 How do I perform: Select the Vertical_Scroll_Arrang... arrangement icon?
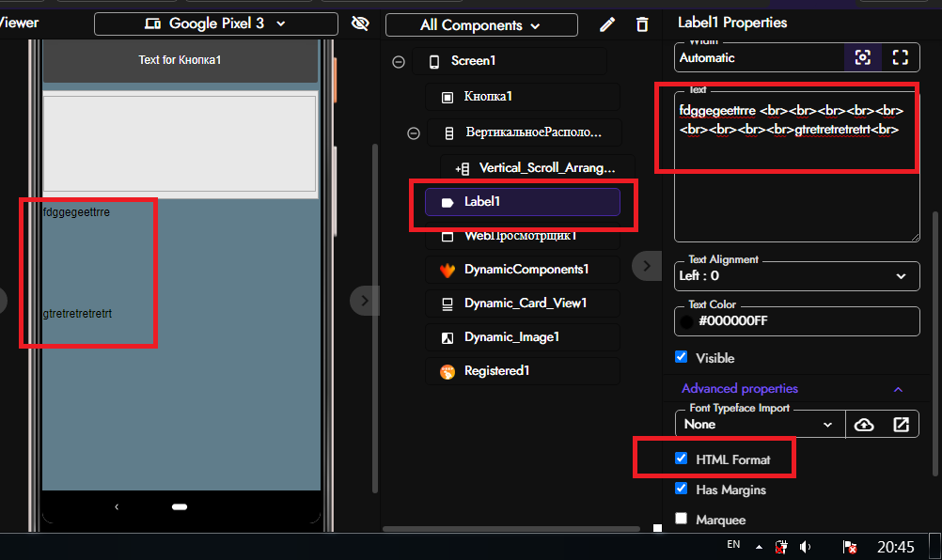point(462,169)
